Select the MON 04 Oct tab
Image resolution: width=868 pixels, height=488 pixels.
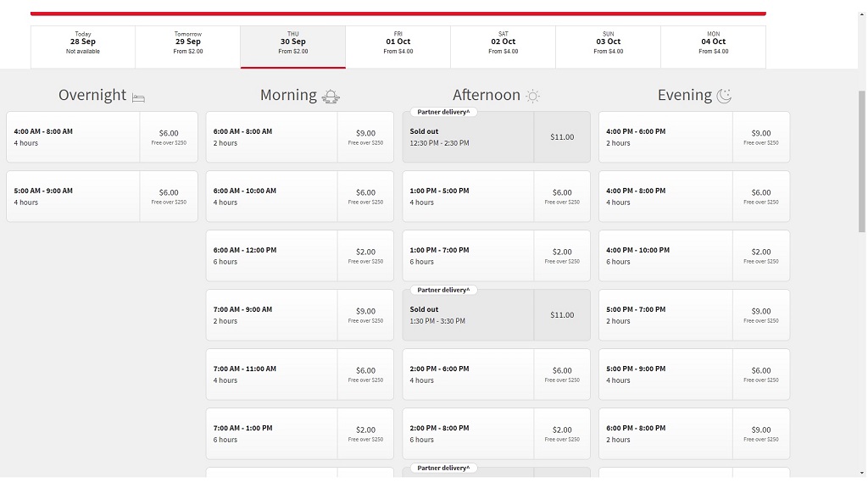coord(713,47)
